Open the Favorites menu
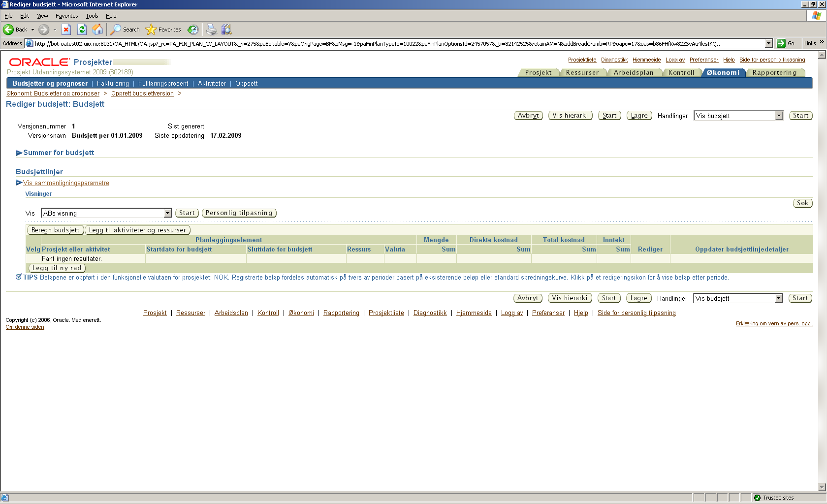Screen dimensions: 827x504 [66, 16]
